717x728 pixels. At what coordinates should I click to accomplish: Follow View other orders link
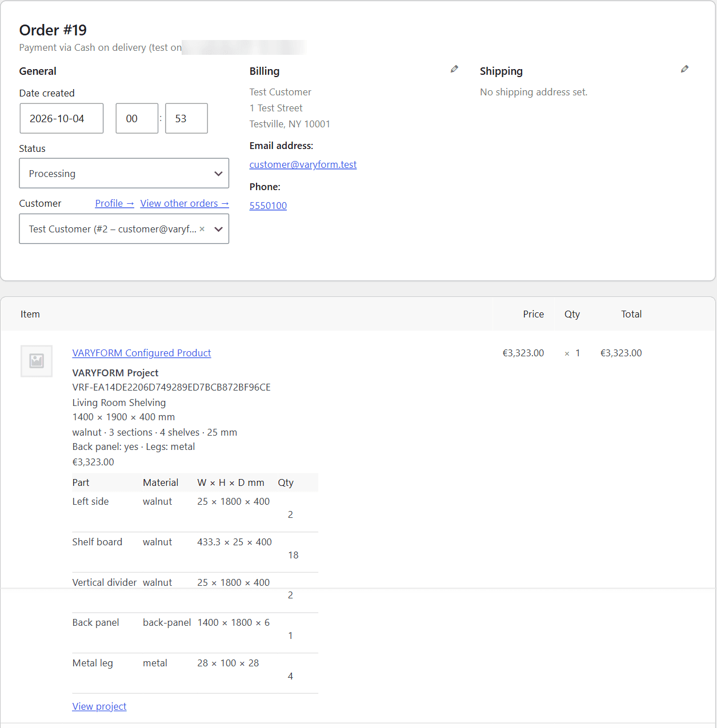pos(185,203)
